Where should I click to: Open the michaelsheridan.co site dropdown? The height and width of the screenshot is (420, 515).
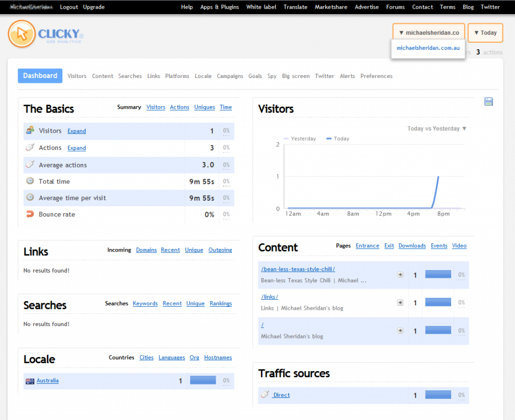pyautogui.click(x=428, y=33)
